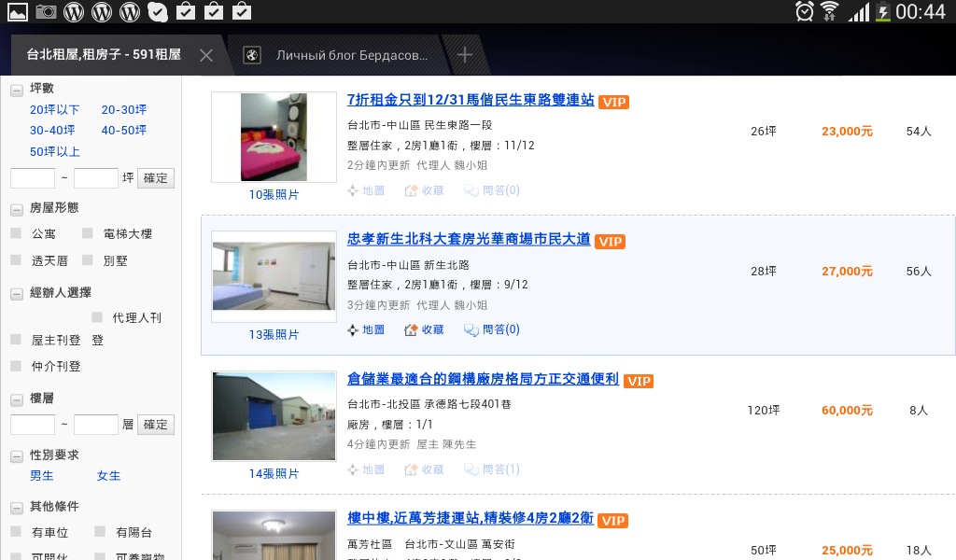Open the gallery notification icon in status bar
Image resolution: width=956 pixels, height=560 pixels.
pos(17,11)
